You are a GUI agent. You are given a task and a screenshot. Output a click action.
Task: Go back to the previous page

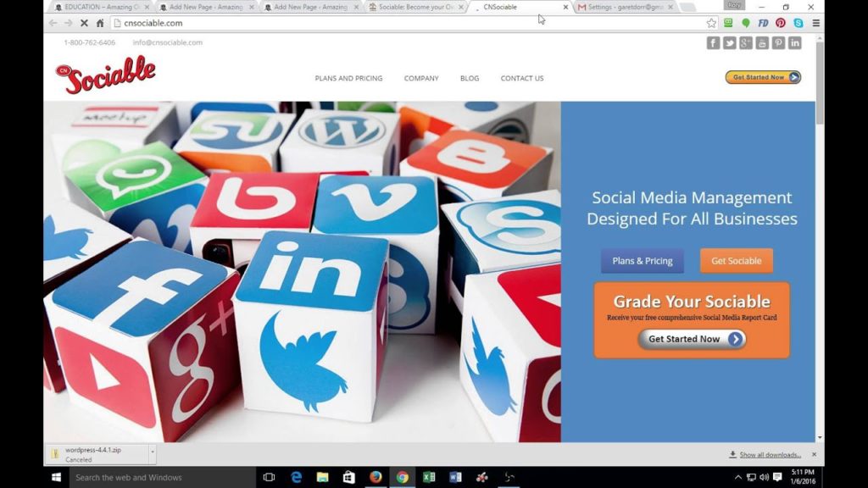click(x=53, y=23)
